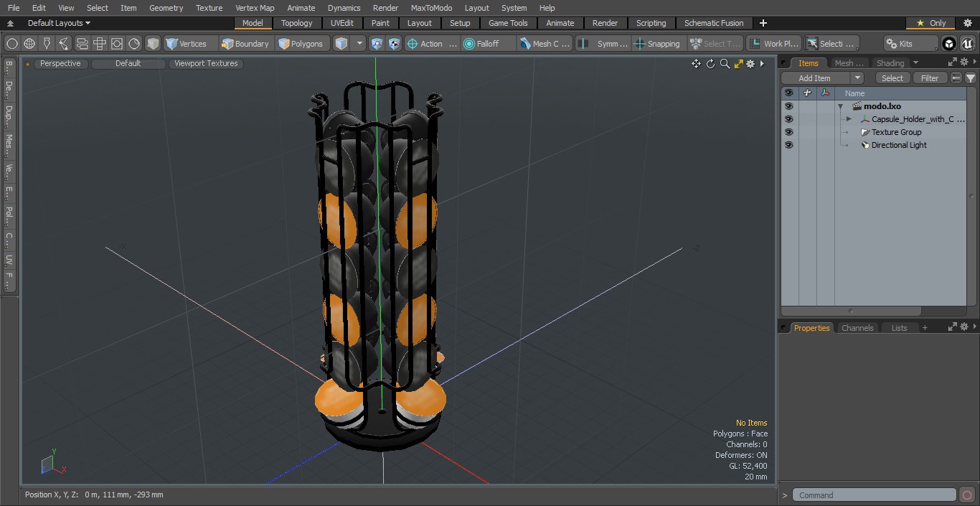Viewport: 980px width, 506px height.
Task: Add a new layout tab with plus icon
Action: (763, 23)
